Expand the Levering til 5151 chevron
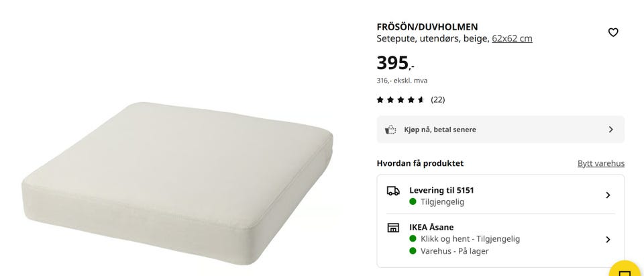Viewport: 644px width, 276px height. pos(608,195)
